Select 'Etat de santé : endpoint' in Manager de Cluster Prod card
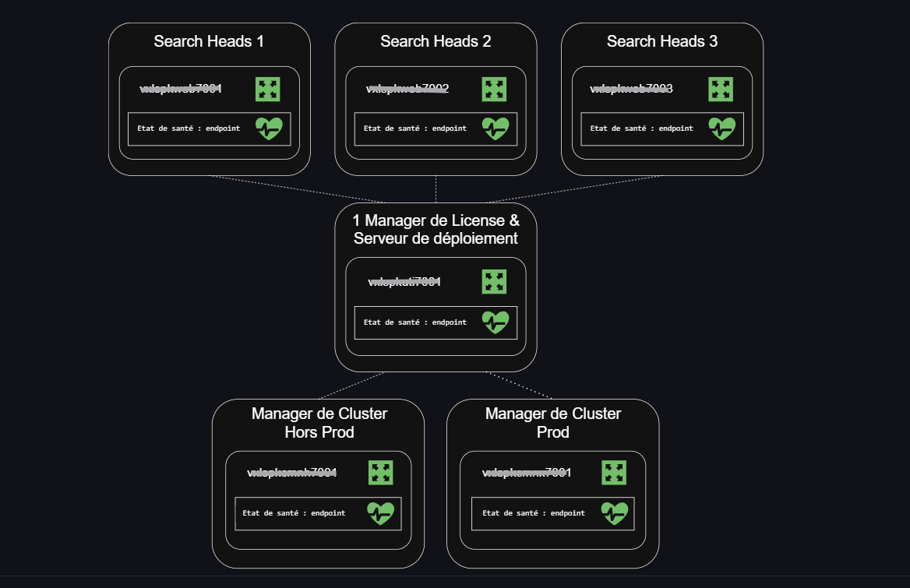910x588 pixels. (x=534, y=512)
